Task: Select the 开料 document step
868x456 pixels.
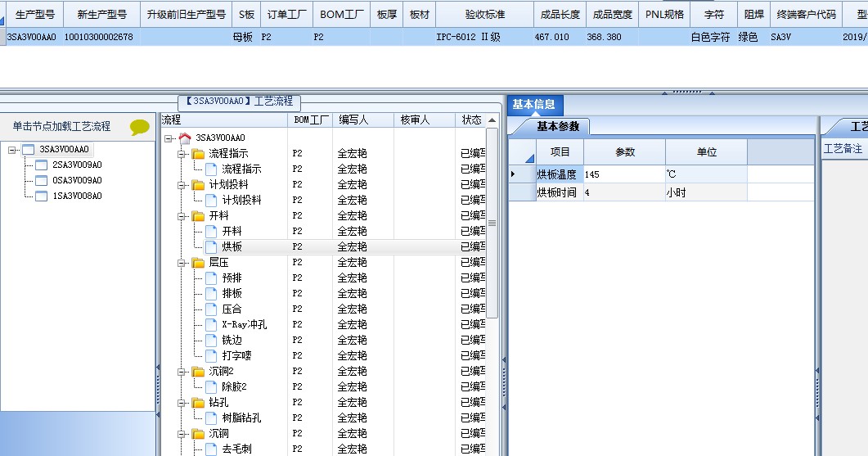Action: [x=232, y=231]
